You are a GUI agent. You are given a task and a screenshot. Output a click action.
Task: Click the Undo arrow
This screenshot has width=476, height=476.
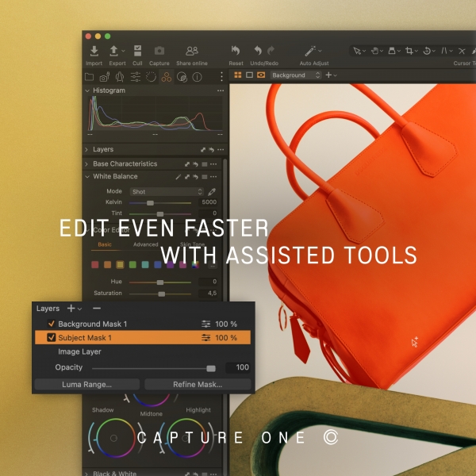pos(258,51)
